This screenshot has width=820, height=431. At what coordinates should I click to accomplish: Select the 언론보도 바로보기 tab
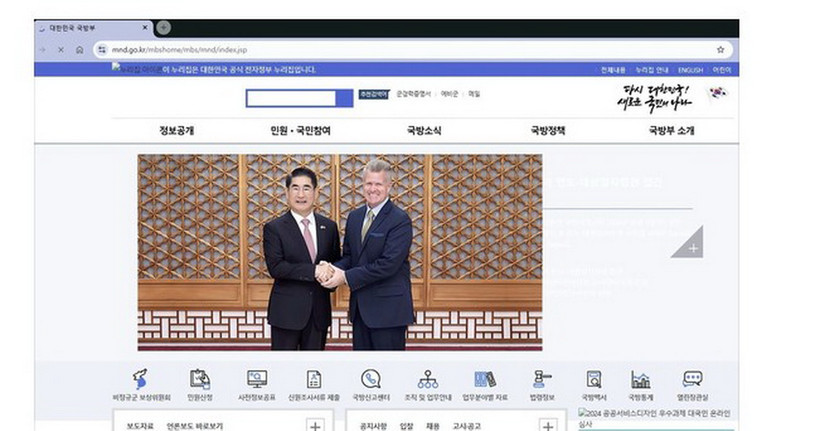click(195, 426)
